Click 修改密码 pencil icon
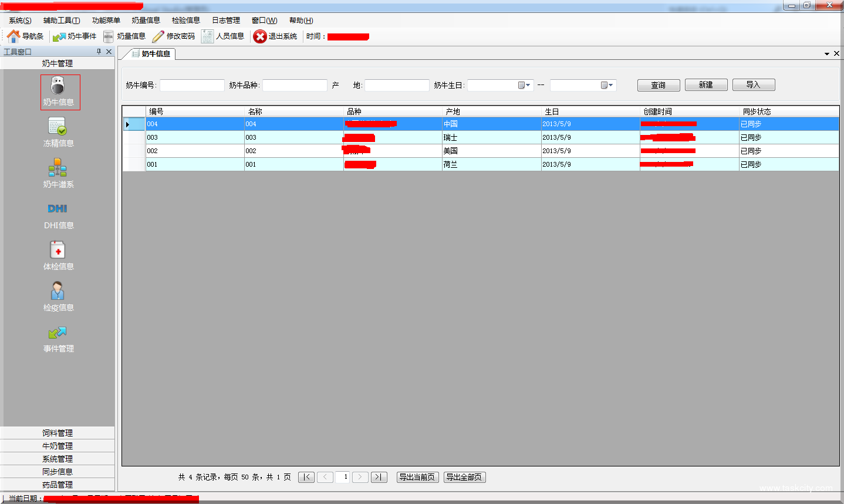The height and width of the screenshot is (504, 844). [x=158, y=36]
